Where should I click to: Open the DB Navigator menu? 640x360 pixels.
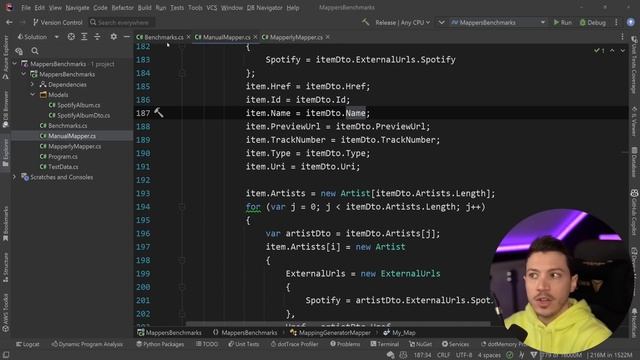click(x=264, y=8)
